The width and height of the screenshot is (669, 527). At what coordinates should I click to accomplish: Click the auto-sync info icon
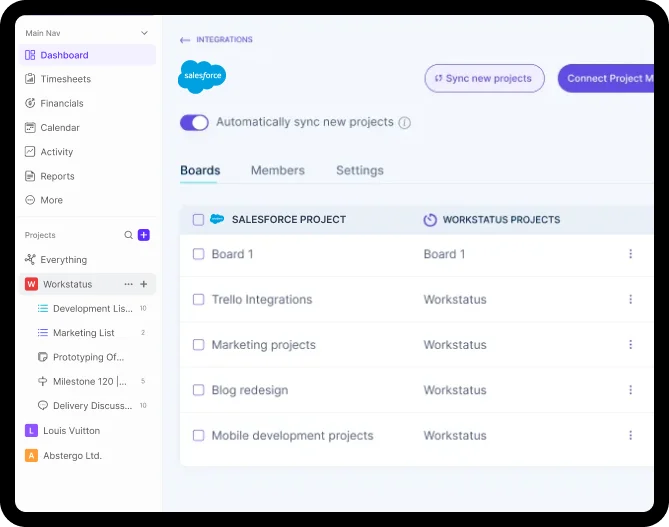pyautogui.click(x=404, y=123)
